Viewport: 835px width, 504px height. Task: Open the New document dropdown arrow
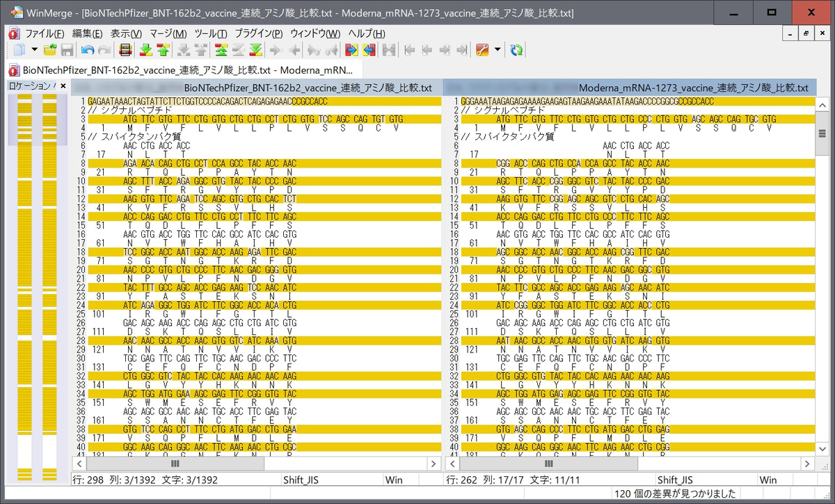coord(34,50)
